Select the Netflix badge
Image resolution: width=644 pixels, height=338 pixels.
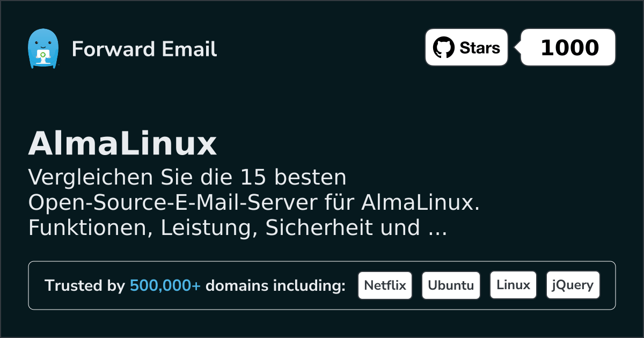tap(385, 285)
